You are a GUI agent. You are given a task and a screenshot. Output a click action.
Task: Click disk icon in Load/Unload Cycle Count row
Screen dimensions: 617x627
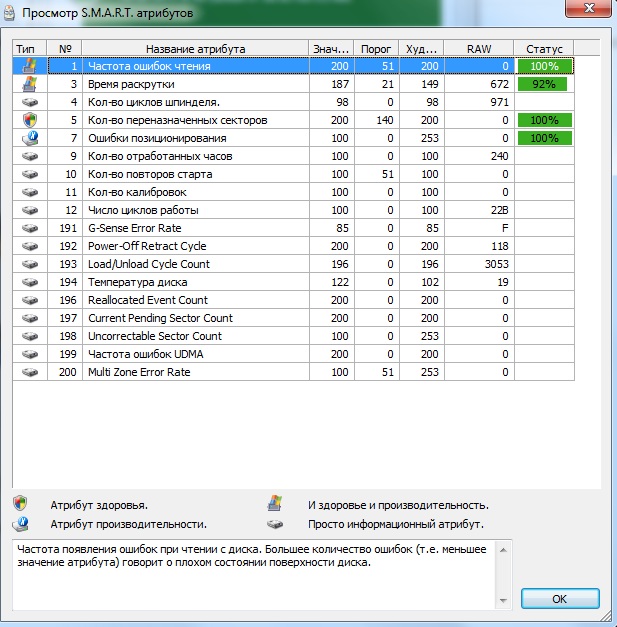(x=30, y=264)
